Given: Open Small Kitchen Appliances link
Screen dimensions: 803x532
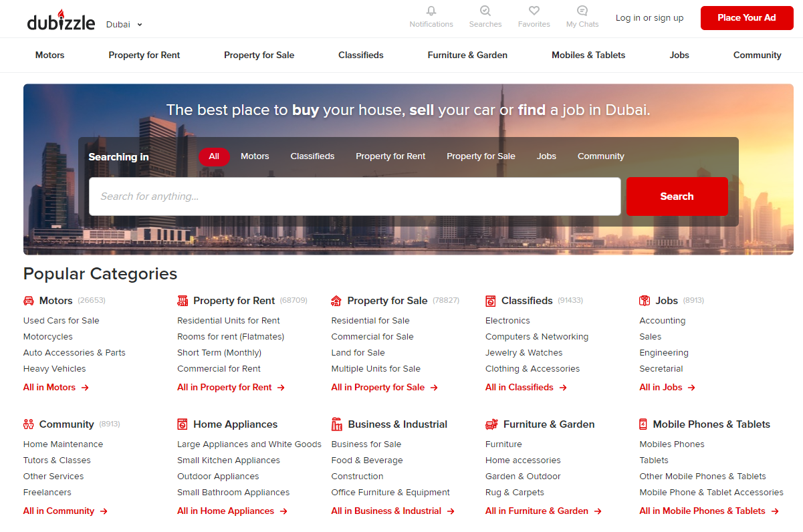Looking at the screenshot, I should [x=229, y=460].
